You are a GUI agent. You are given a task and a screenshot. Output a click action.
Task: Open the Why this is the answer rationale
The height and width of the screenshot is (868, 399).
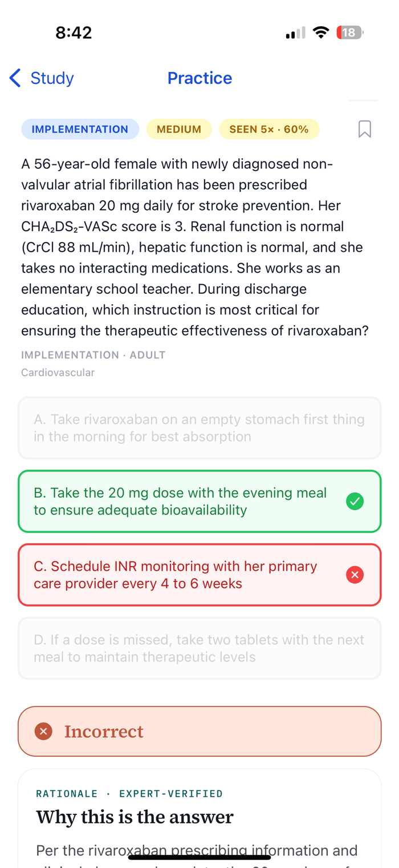pos(135,817)
